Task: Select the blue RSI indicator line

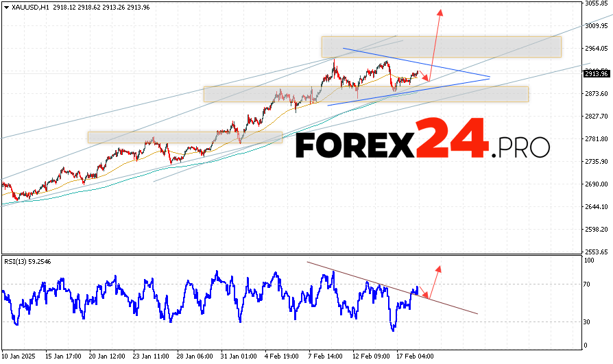Action: pos(210,300)
